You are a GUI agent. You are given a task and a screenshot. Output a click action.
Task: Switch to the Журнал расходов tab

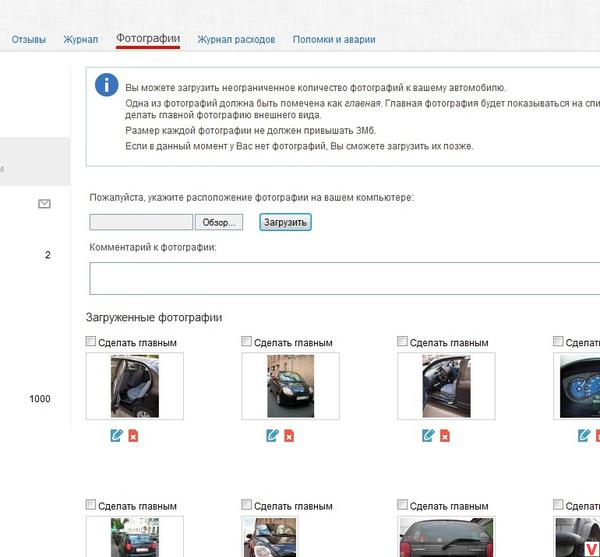tap(236, 39)
